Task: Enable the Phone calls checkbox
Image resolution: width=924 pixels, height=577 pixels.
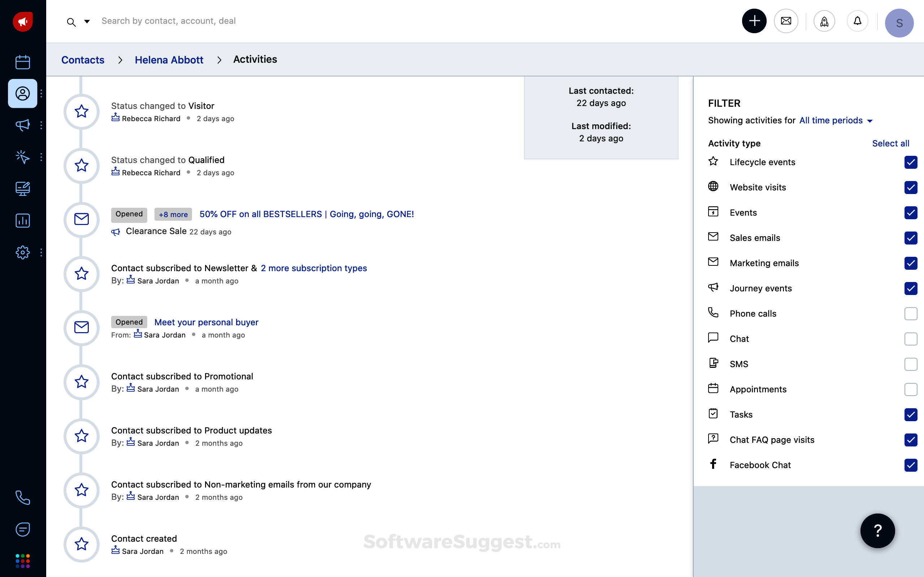Action: point(910,314)
